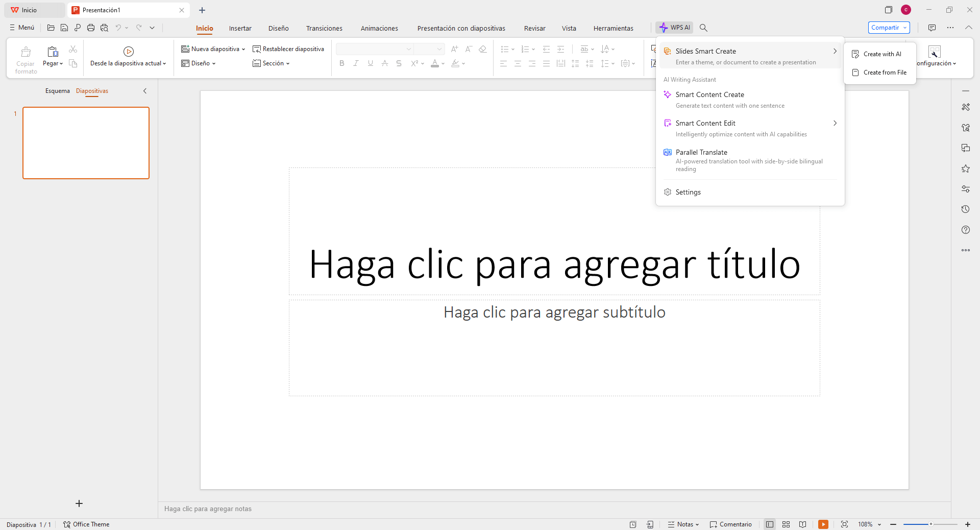Click the search magnifier next to WPS AI

(x=703, y=28)
